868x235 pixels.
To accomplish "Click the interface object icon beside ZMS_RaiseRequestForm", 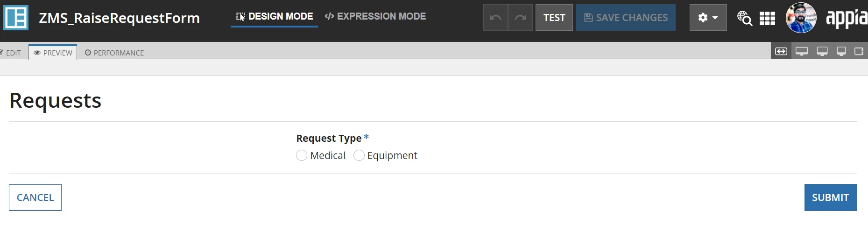I will pos(16,18).
